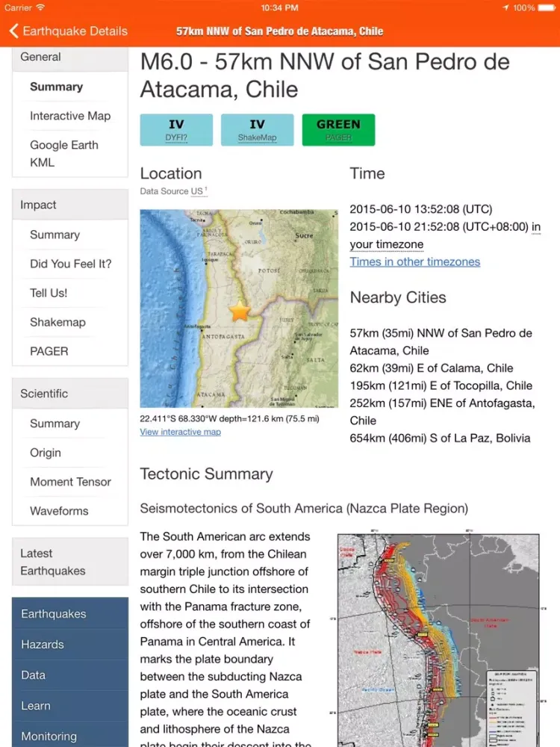Select Data in blue navigation
Viewport: 560px width, 747px height.
click(x=70, y=675)
